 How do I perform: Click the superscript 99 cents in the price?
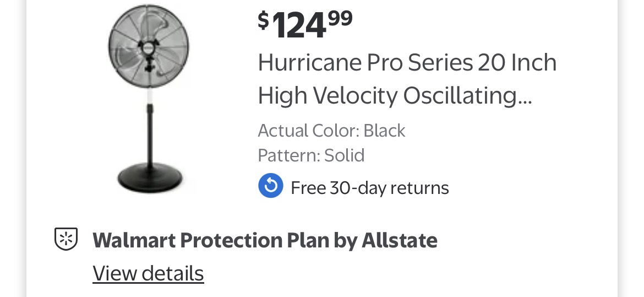[340, 18]
